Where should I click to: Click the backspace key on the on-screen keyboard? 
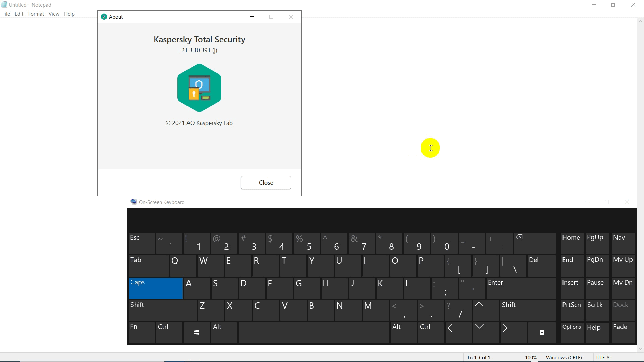click(535, 243)
